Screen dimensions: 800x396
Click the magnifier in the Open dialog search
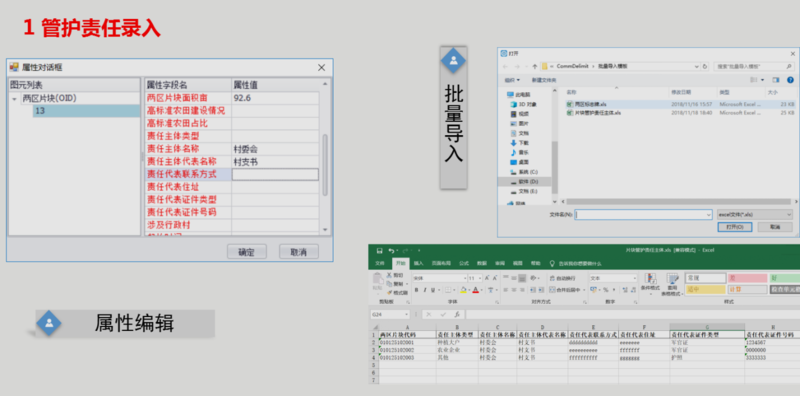[789, 66]
